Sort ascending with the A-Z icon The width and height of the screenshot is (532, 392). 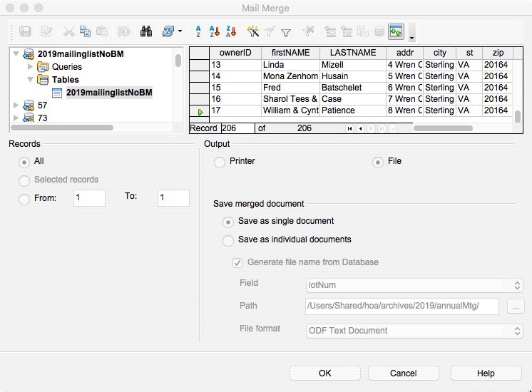click(x=214, y=31)
